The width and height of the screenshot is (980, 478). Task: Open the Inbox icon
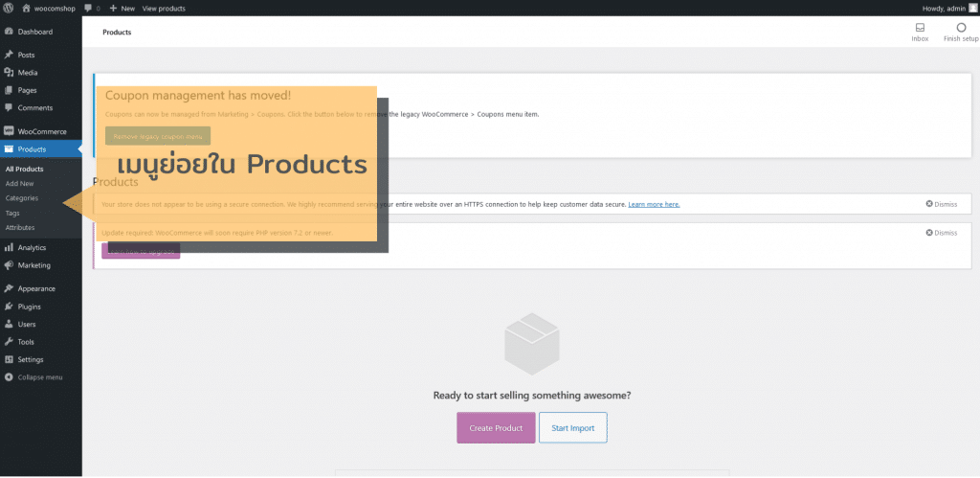(x=920, y=28)
